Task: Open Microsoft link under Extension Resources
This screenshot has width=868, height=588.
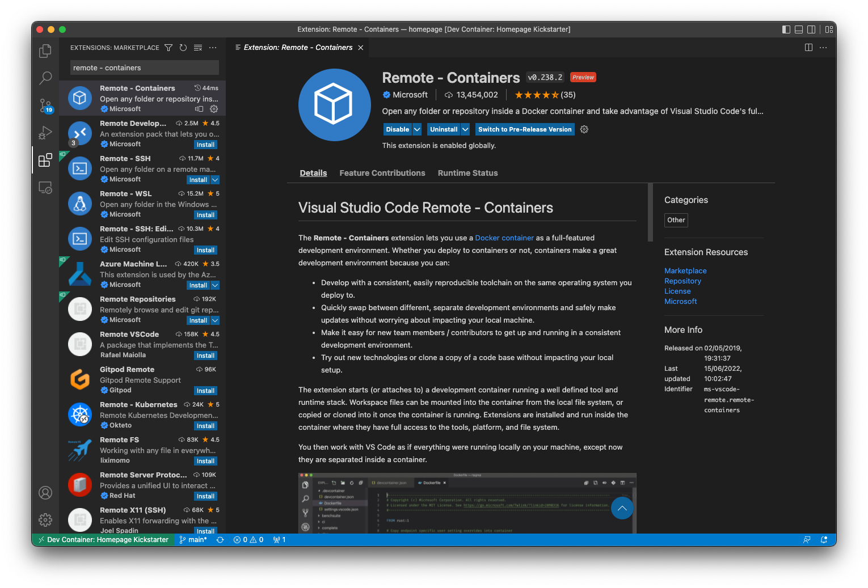Action: coord(680,302)
